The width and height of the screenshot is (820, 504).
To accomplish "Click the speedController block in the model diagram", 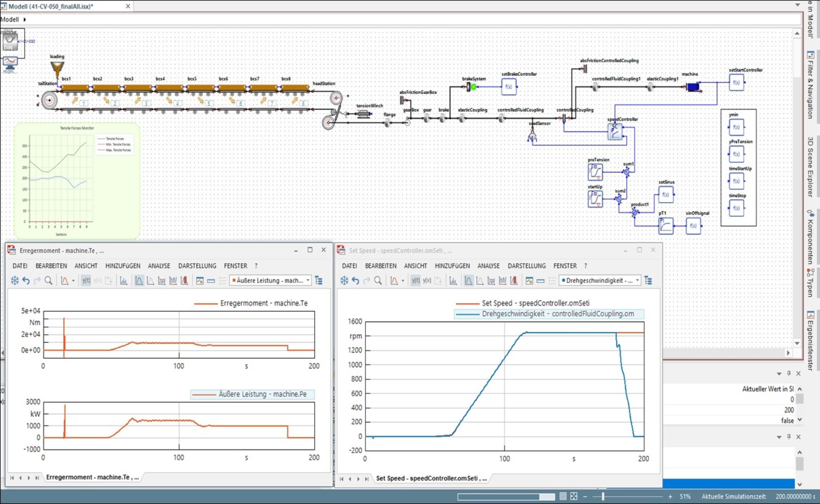I will point(615,132).
